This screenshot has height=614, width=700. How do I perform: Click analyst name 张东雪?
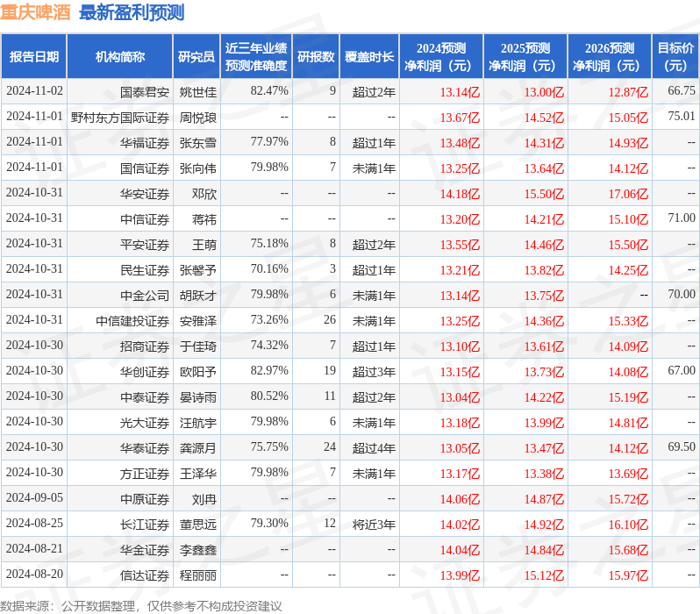(197, 143)
